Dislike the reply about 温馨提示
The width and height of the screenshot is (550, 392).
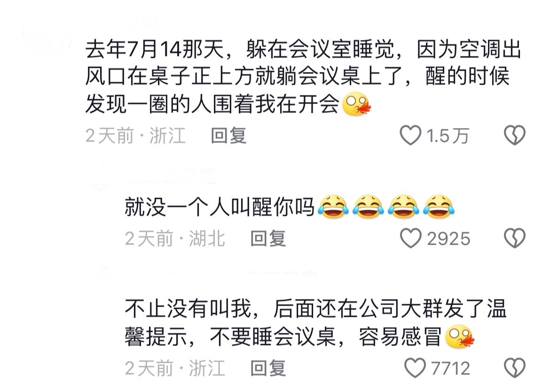pos(515,368)
